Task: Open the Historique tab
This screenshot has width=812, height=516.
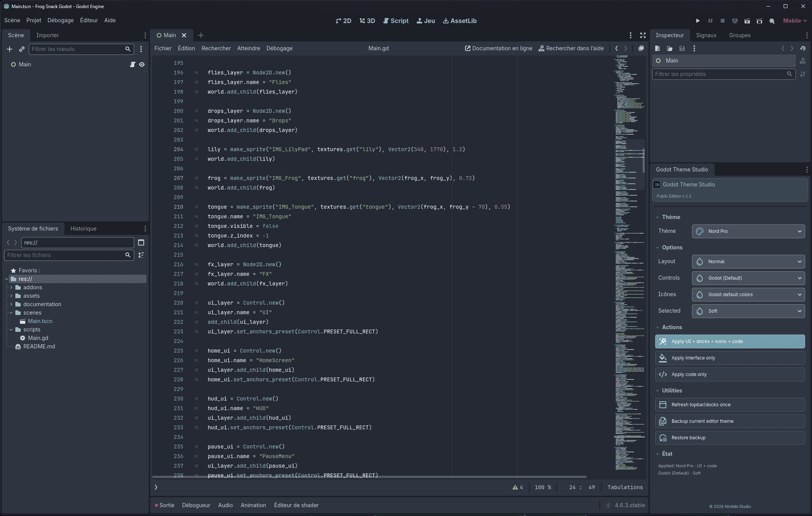Action: coord(84,229)
